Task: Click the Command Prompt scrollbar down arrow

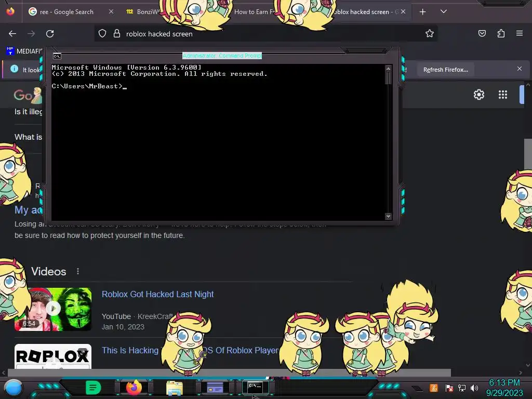Action: pos(388,216)
